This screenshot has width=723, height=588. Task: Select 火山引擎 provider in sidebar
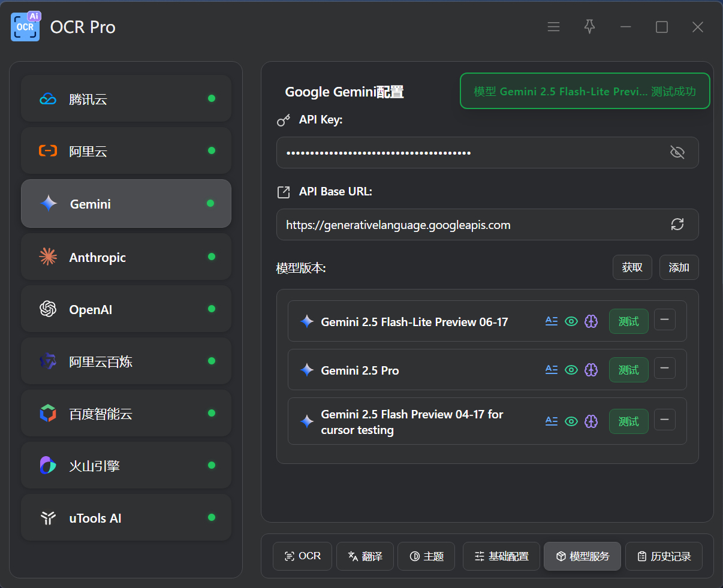126,466
